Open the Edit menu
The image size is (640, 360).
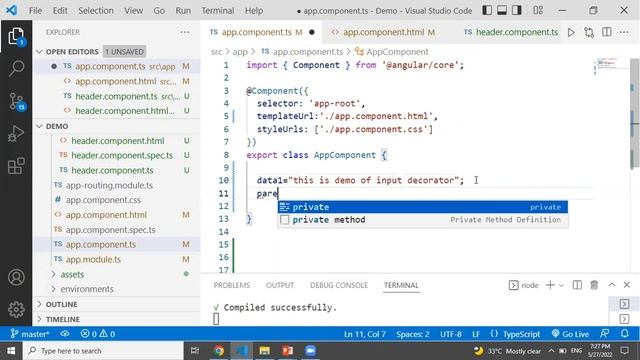pyautogui.click(x=60, y=11)
